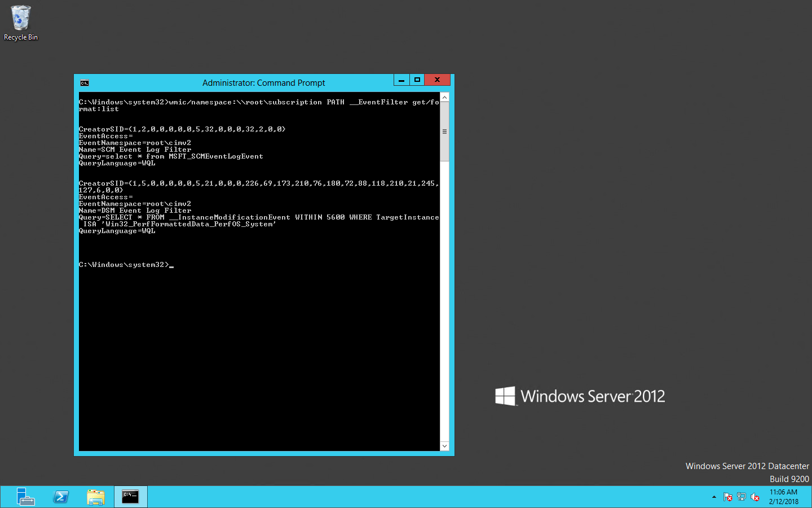Click the 'C:\Windows\system32>' prompt at bottom

(x=124, y=265)
